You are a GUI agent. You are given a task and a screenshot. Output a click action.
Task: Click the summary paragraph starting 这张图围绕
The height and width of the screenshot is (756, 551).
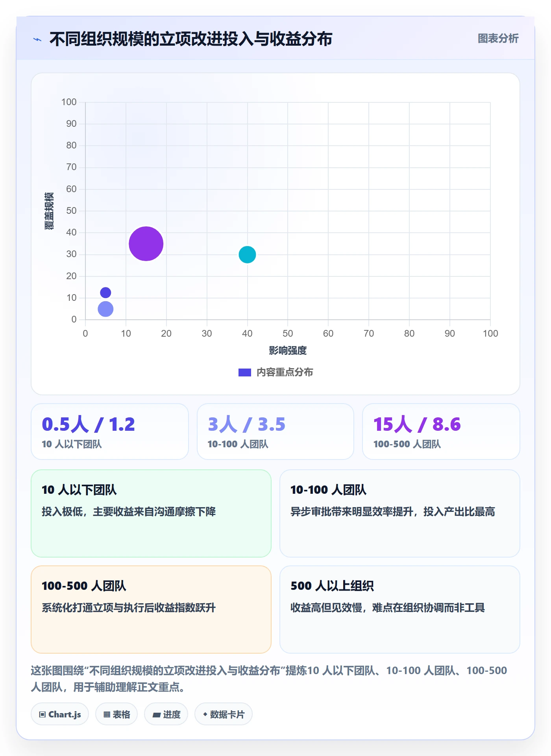coord(269,679)
